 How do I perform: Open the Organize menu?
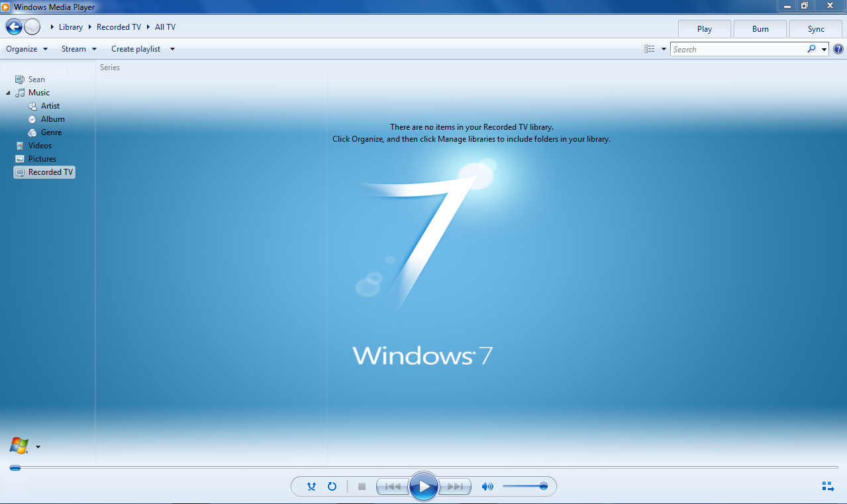[x=27, y=49]
